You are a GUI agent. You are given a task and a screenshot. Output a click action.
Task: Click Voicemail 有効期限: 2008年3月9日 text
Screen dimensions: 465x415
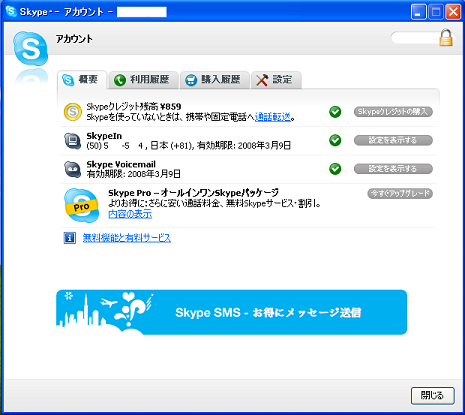tap(133, 174)
